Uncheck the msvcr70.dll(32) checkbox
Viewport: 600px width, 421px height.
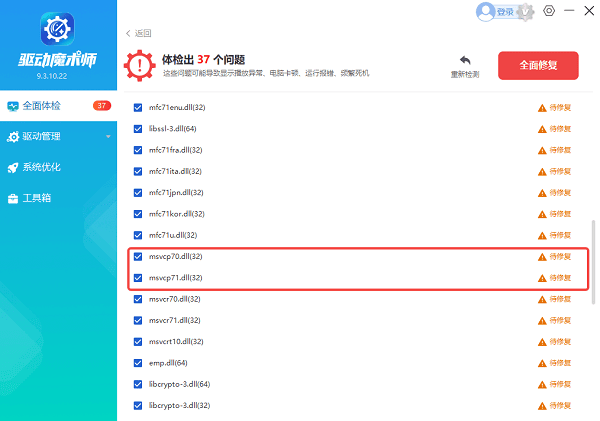tap(138, 299)
